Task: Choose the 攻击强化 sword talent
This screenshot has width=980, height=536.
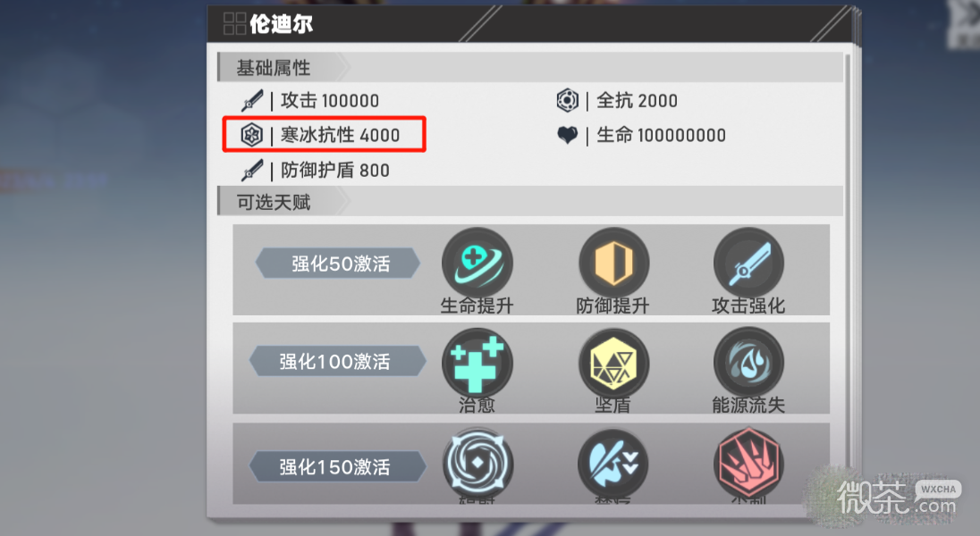Action: pyautogui.click(x=748, y=263)
